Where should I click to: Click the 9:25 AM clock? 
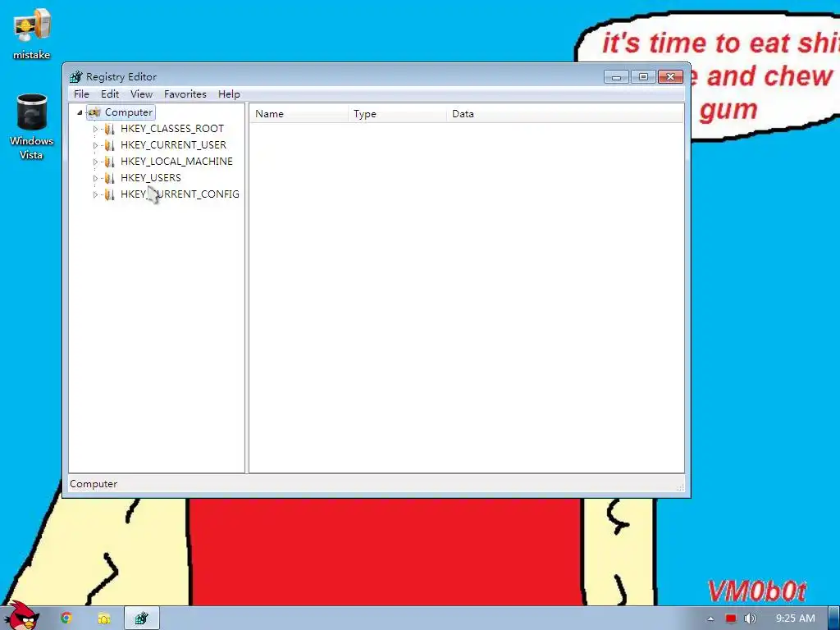(x=796, y=619)
